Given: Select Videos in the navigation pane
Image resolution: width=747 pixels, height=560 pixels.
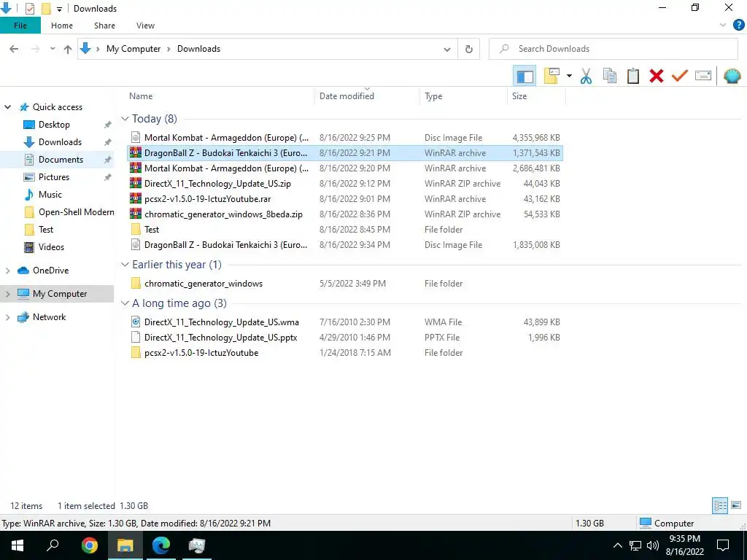Looking at the screenshot, I should pyautogui.click(x=51, y=247).
